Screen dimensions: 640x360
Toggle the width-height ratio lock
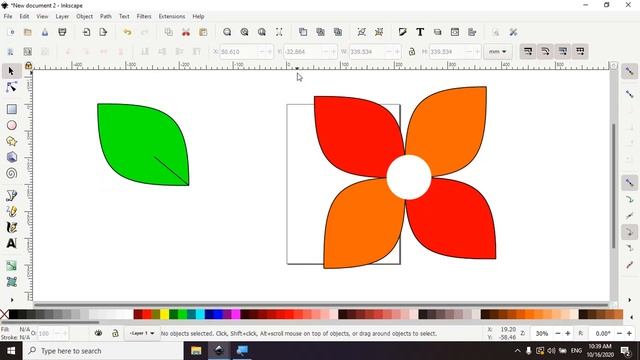click(411, 52)
